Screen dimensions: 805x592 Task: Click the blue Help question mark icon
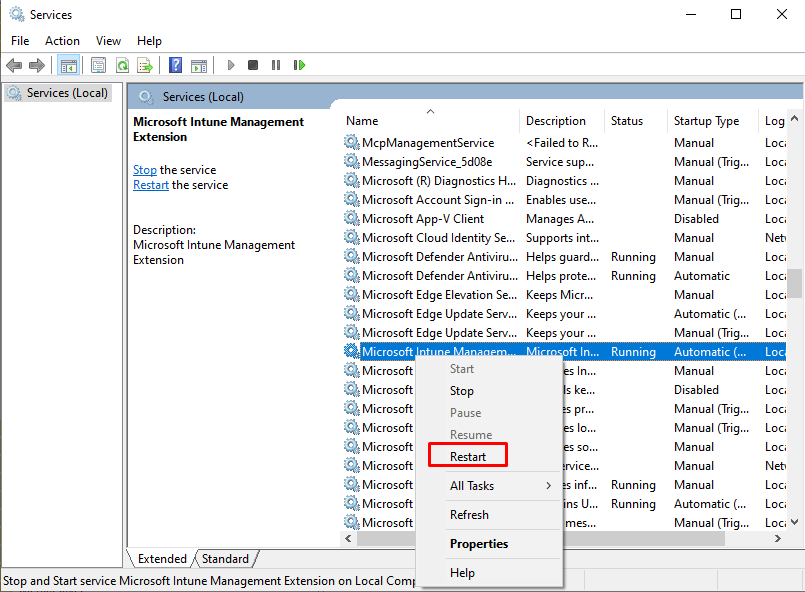pyautogui.click(x=175, y=65)
